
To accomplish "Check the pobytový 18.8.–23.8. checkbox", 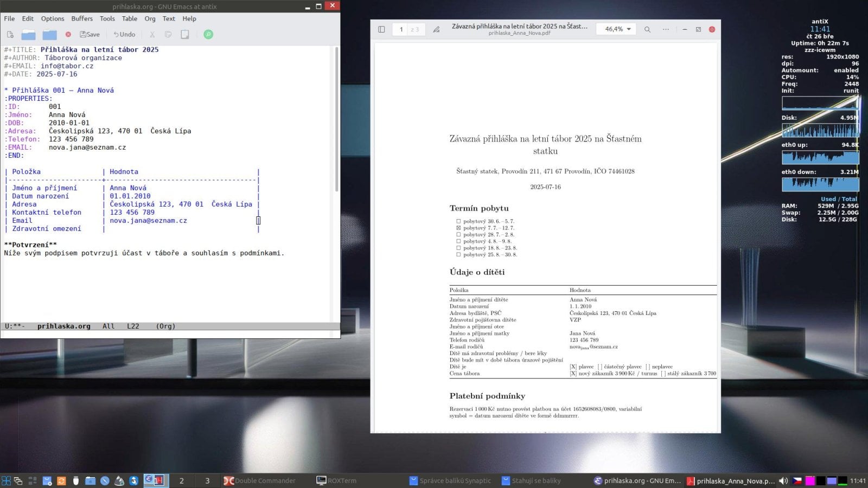I will [458, 247].
